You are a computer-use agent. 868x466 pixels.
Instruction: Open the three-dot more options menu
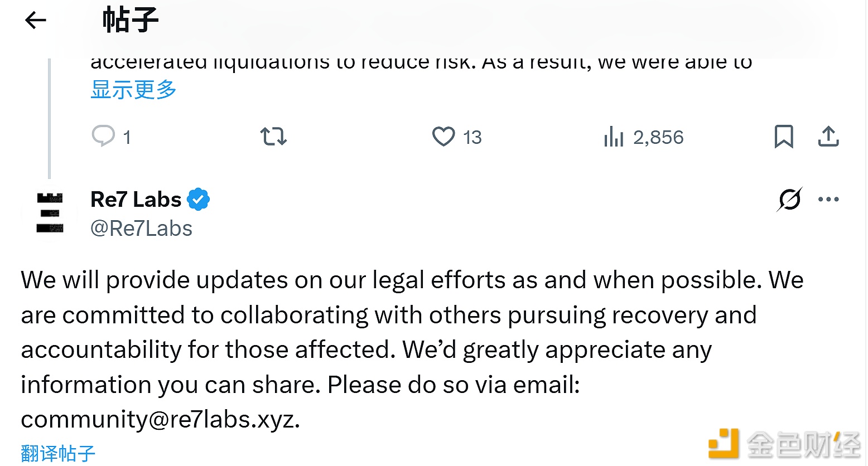coord(828,199)
